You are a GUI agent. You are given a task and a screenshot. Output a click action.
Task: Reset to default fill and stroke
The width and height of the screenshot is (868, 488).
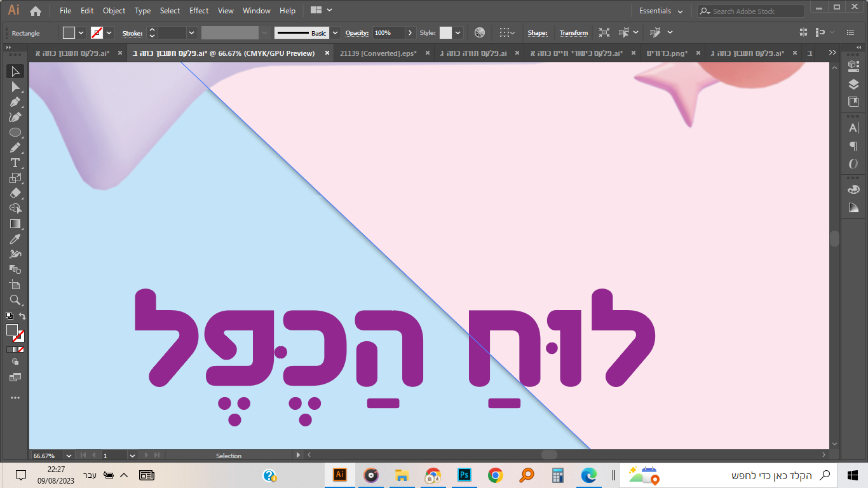10,316
